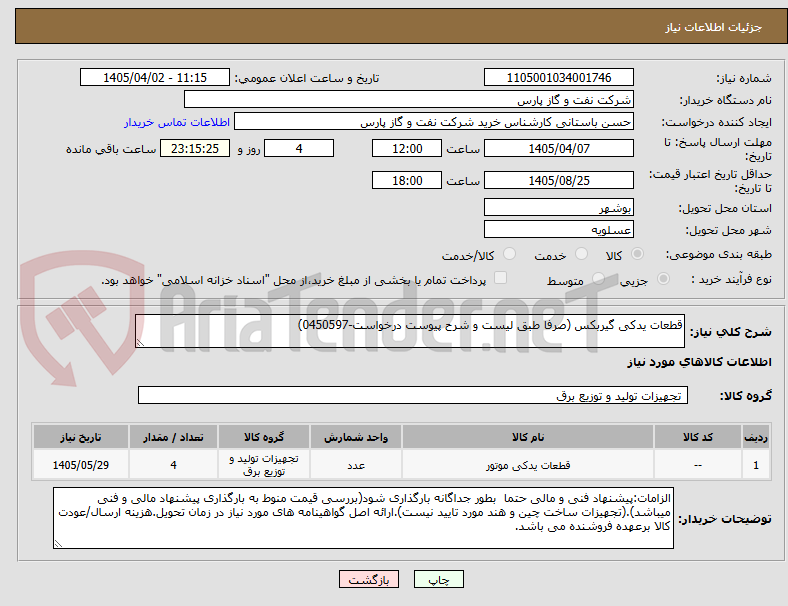The width and height of the screenshot is (788, 606).
Task: Click the گروه کالا column header
Action: pyautogui.click(x=264, y=437)
